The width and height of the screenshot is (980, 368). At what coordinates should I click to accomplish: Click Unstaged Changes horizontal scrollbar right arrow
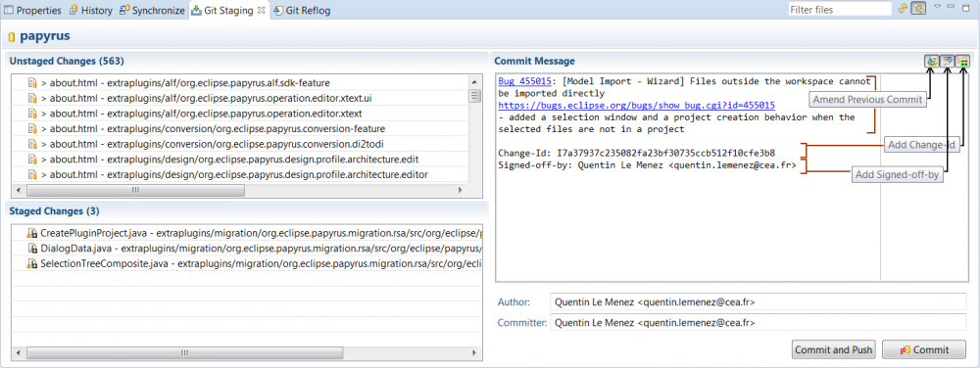461,190
